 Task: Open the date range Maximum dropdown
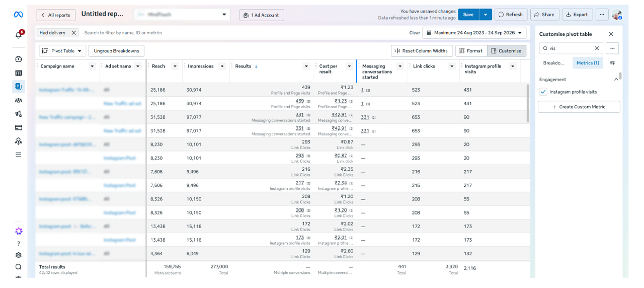474,33
